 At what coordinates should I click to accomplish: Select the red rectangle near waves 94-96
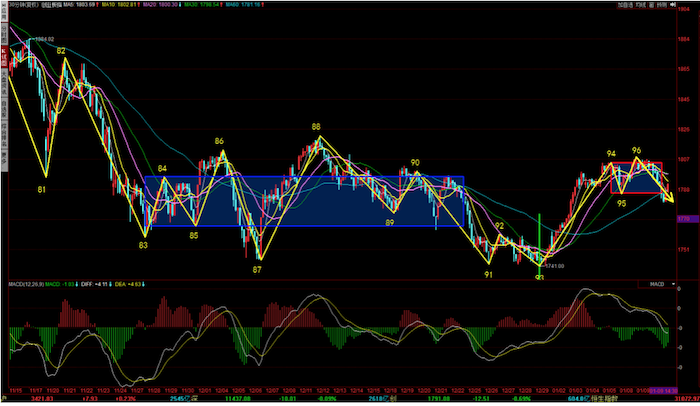pyautogui.click(x=635, y=177)
